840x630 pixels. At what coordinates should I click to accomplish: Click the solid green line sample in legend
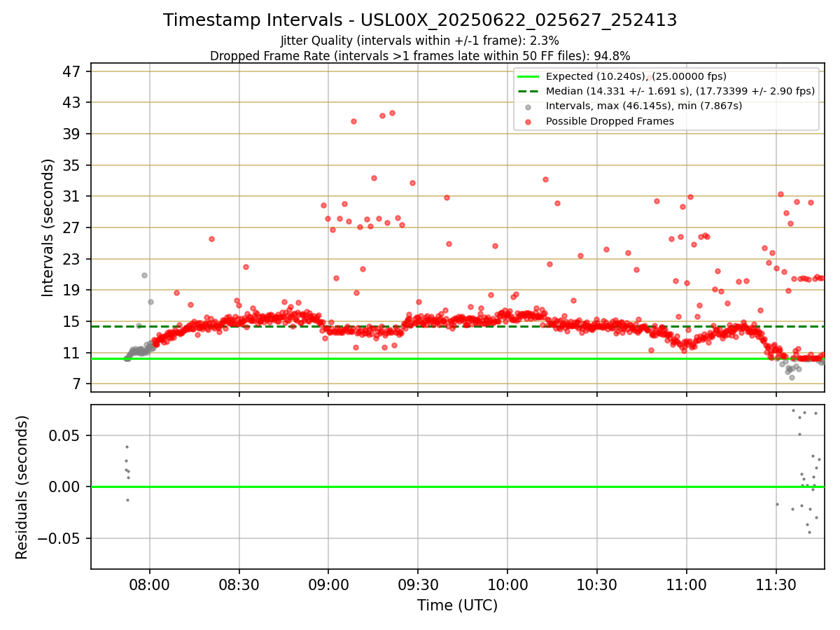point(528,77)
